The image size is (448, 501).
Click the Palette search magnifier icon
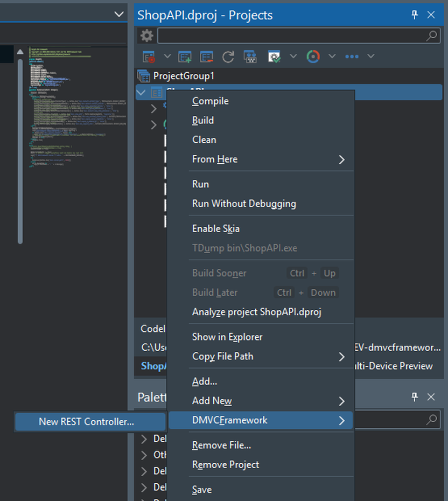pos(432,419)
